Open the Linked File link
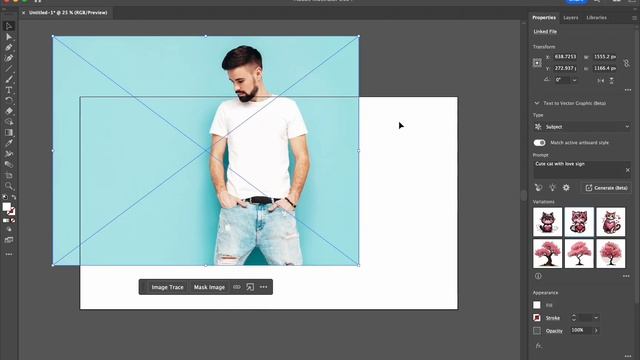This screenshot has height=360, width=640. 545,31
